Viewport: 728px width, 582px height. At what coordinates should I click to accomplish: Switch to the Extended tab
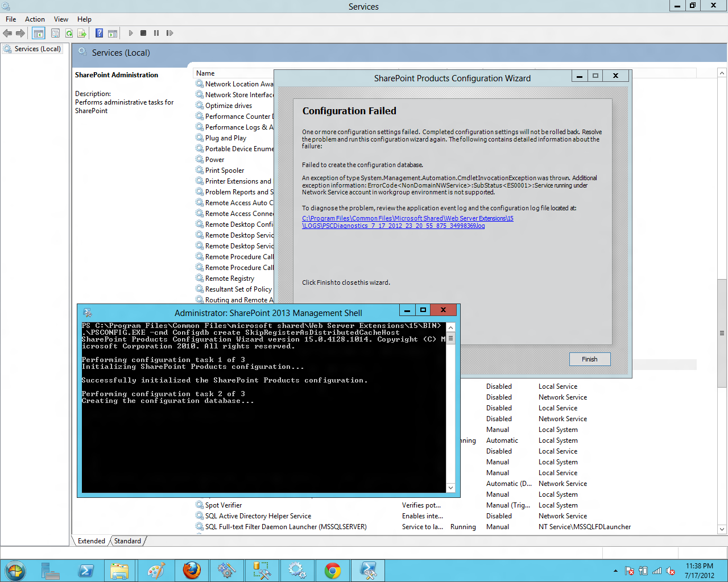click(x=92, y=541)
